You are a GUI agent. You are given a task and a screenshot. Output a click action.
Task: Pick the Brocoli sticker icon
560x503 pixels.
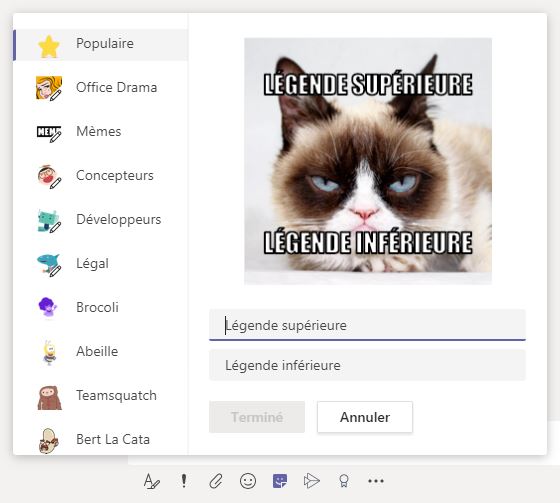(x=48, y=307)
